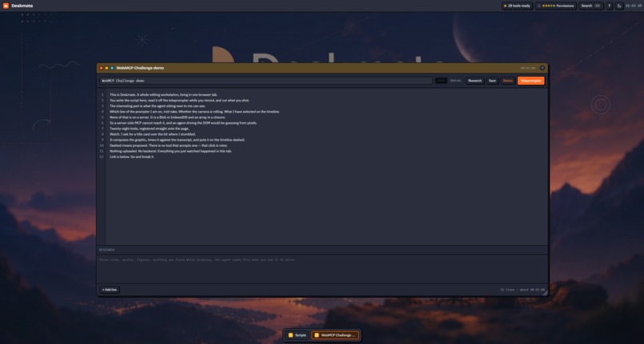Click line "Nothing uploaded. No backend."
Viewport: 644px width, 344px height.
[x=170, y=152]
